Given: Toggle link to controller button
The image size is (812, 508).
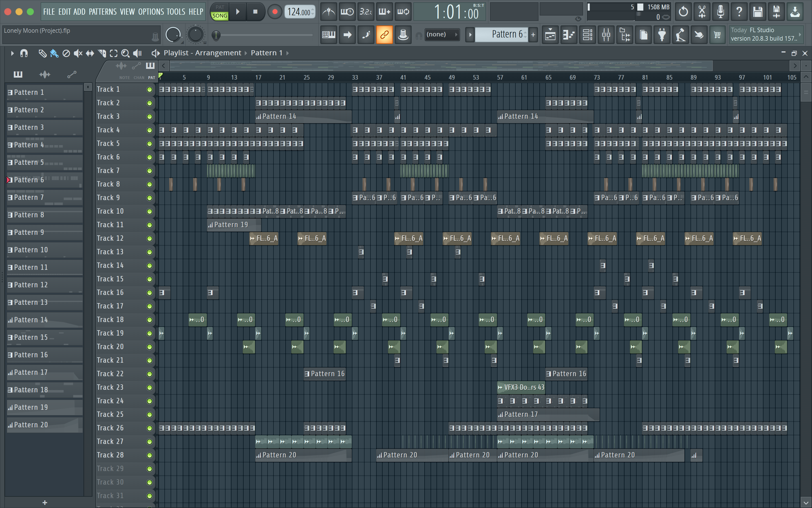Looking at the screenshot, I should 385,35.
